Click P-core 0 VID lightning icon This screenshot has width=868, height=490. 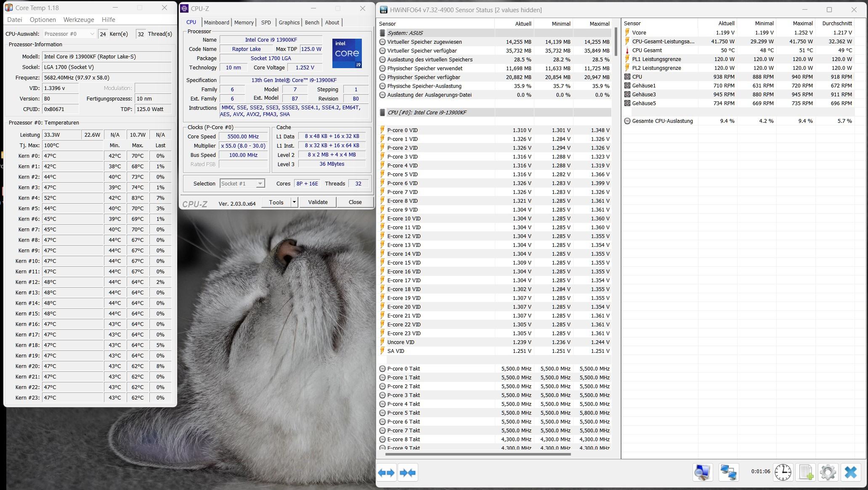coord(382,130)
